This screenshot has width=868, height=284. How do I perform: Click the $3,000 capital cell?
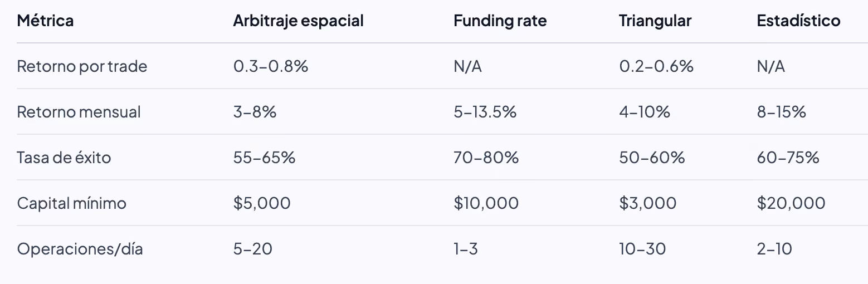coord(647,203)
